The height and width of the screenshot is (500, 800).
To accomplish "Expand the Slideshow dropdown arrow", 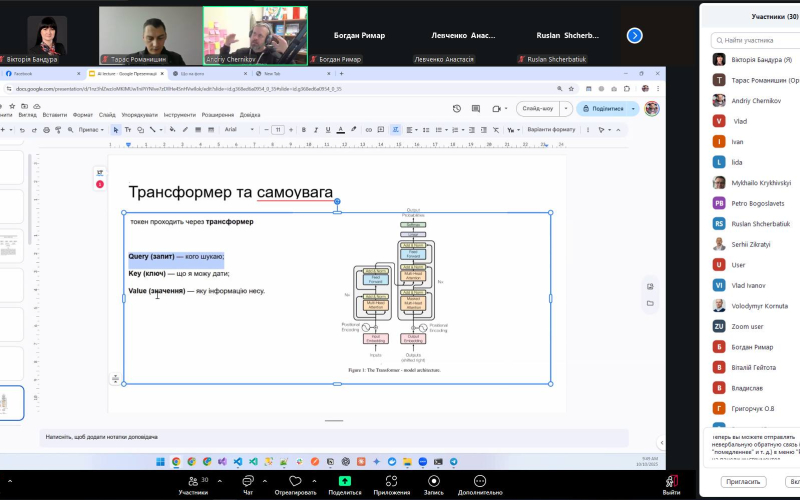I will point(566,108).
